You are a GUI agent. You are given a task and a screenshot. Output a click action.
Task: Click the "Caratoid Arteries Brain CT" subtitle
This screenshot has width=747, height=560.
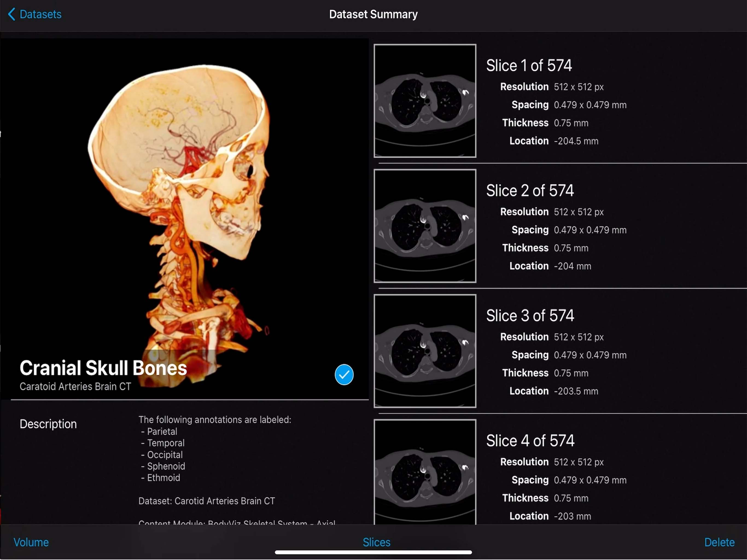point(75,386)
